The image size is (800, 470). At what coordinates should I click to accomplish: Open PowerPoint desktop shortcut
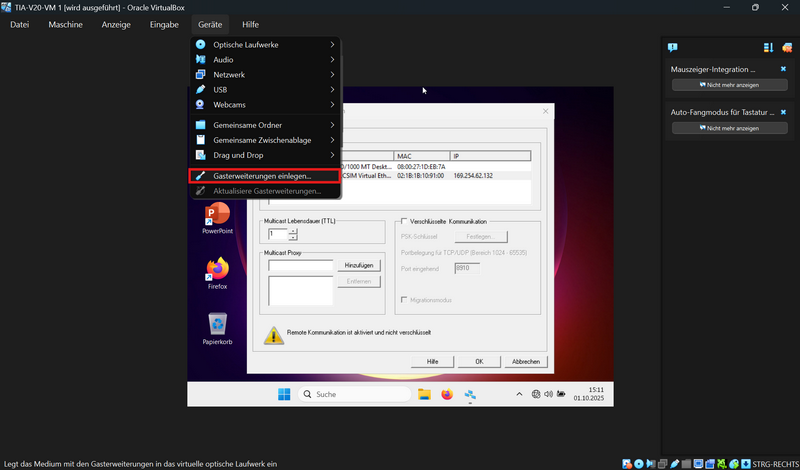(217, 216)
